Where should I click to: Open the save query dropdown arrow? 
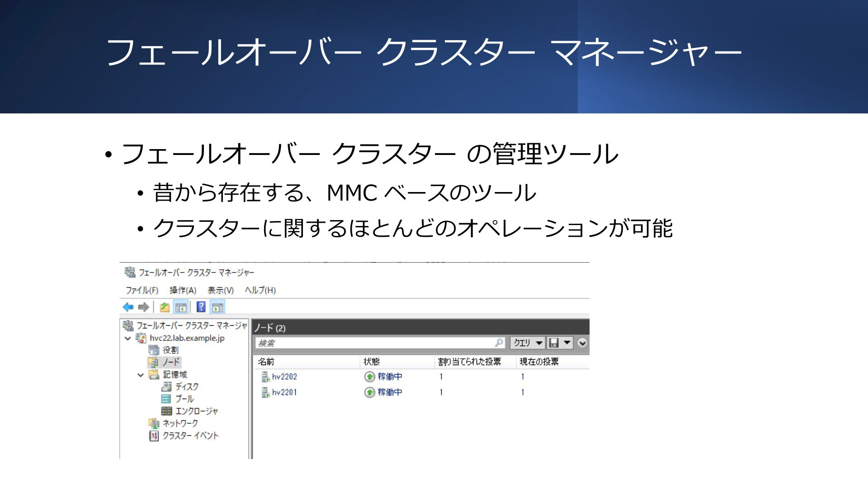pos(567,343)
